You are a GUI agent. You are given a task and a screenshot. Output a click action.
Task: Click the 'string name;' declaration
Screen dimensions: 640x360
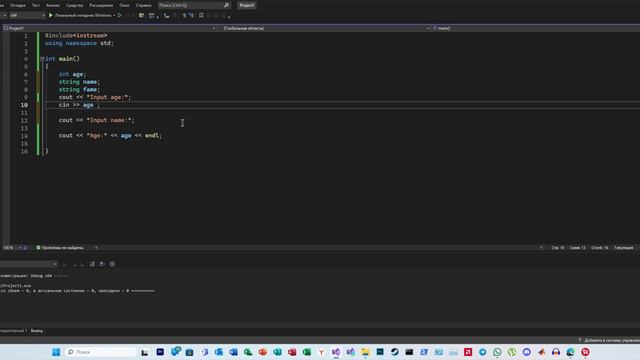pos(79,82)
